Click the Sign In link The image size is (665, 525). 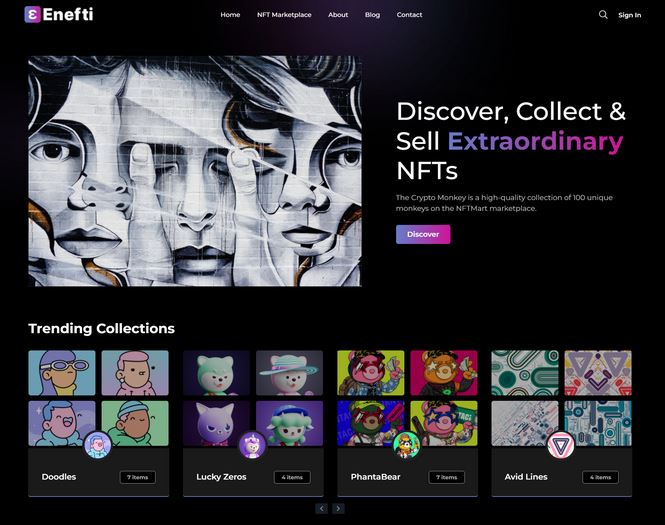[x=629, y=15]
